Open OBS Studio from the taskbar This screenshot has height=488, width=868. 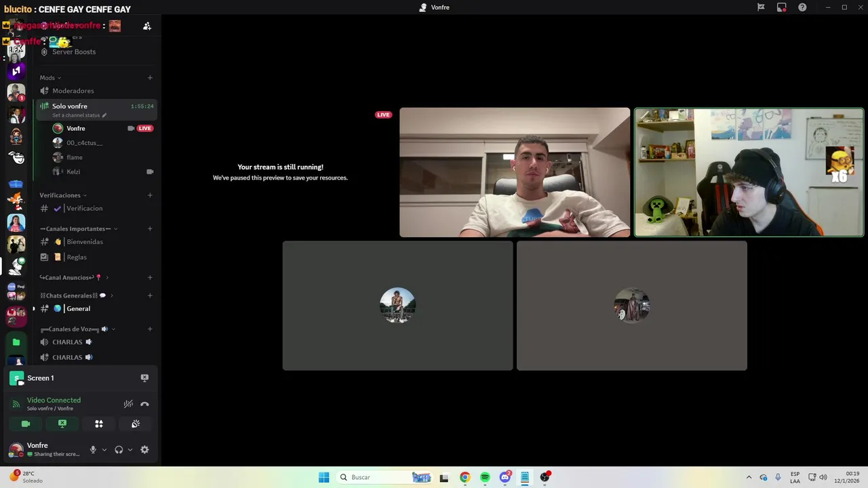click(545, 477)
